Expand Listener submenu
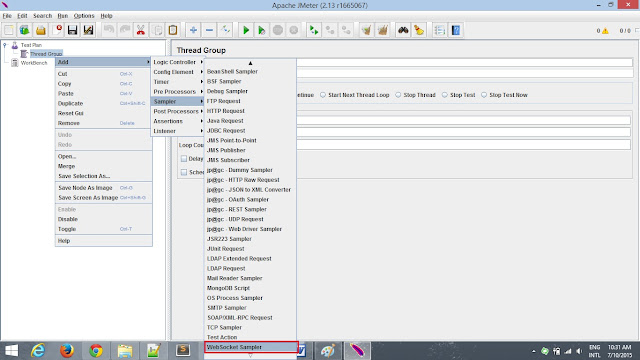The width and height of the screenshot is (640, 360). [178, 131]
